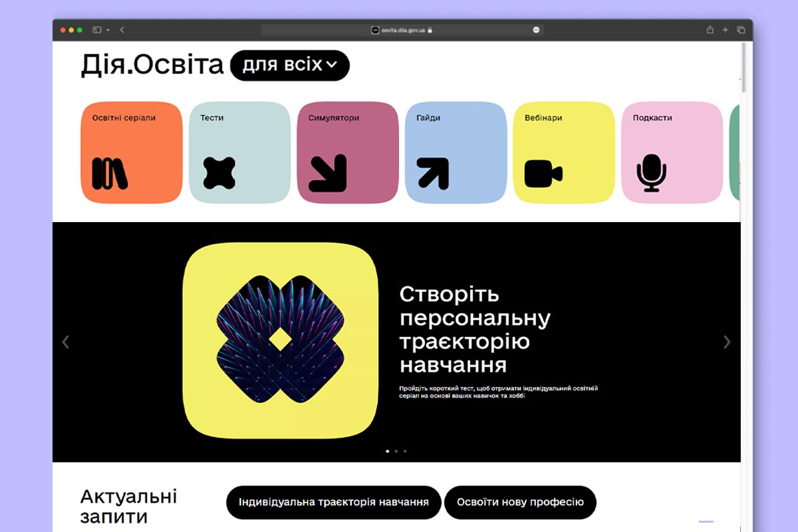Select the third carousel dot indicator
Viewport: 798px width, 532px height.
[405, 451]
